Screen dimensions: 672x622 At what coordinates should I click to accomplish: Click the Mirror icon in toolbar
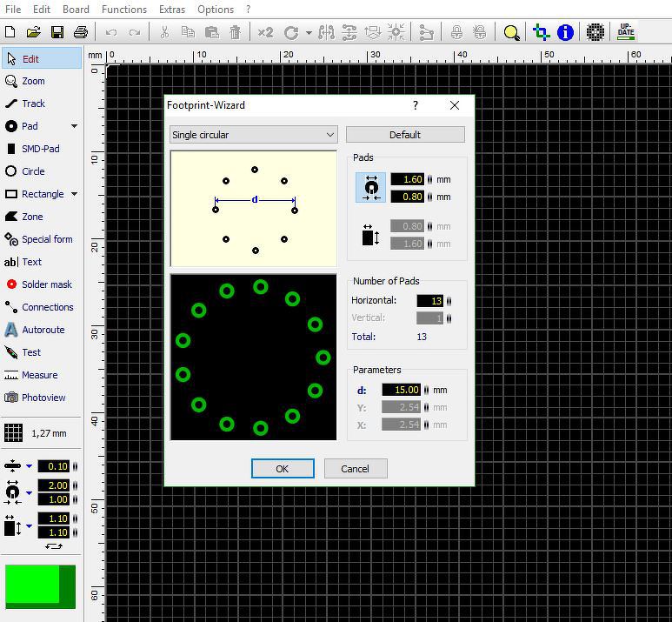coord(327,32)
